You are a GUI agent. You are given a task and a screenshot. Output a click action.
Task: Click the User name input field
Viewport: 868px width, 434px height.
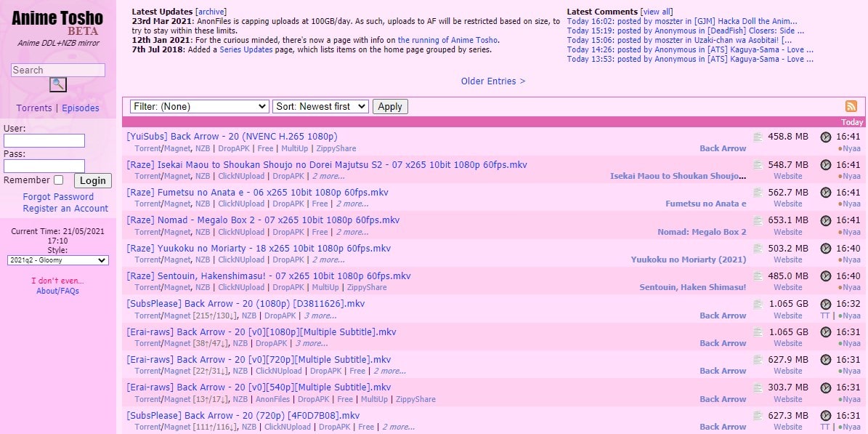pos(44,140)
